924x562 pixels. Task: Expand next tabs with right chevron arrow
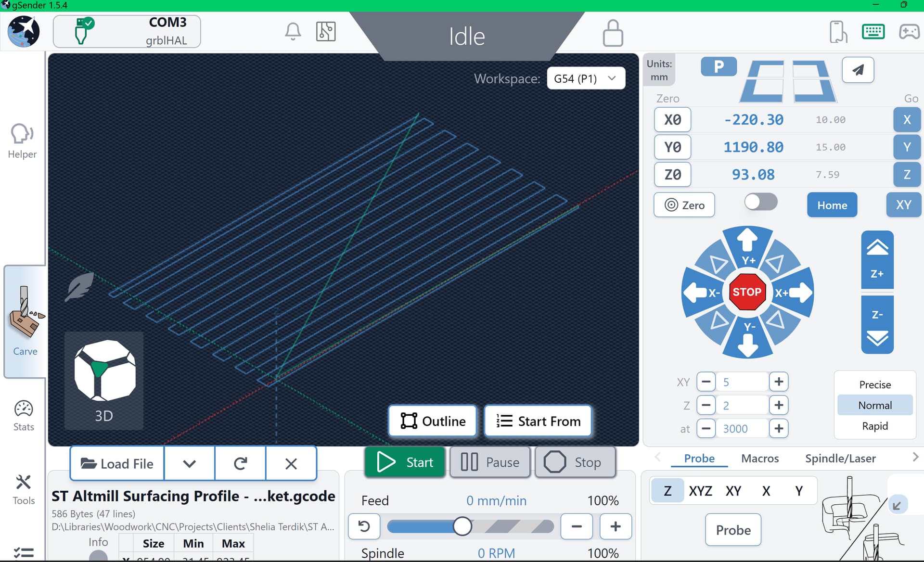[x=915, y=457]
